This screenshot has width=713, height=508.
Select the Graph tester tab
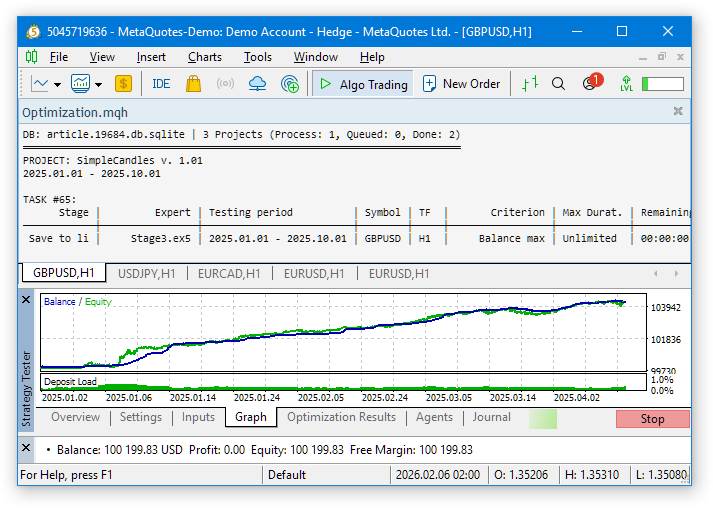[x=251, y=417]
